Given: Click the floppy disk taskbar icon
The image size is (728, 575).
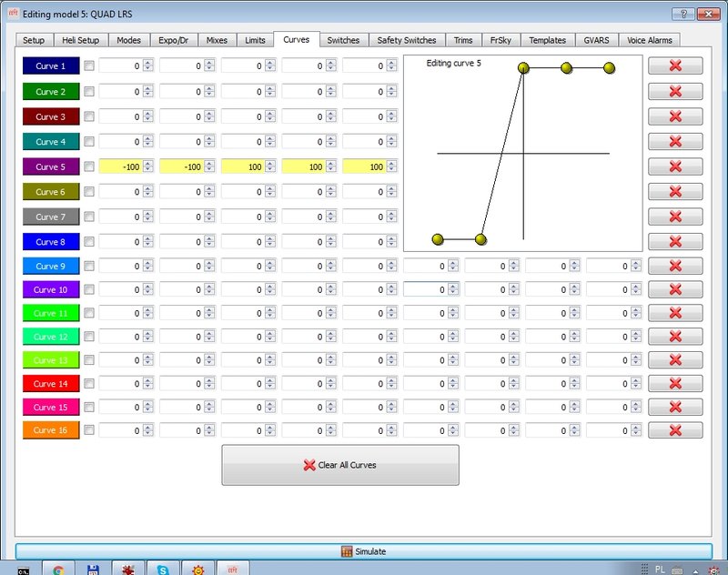Looking at the screenshot, I should 94,569.
